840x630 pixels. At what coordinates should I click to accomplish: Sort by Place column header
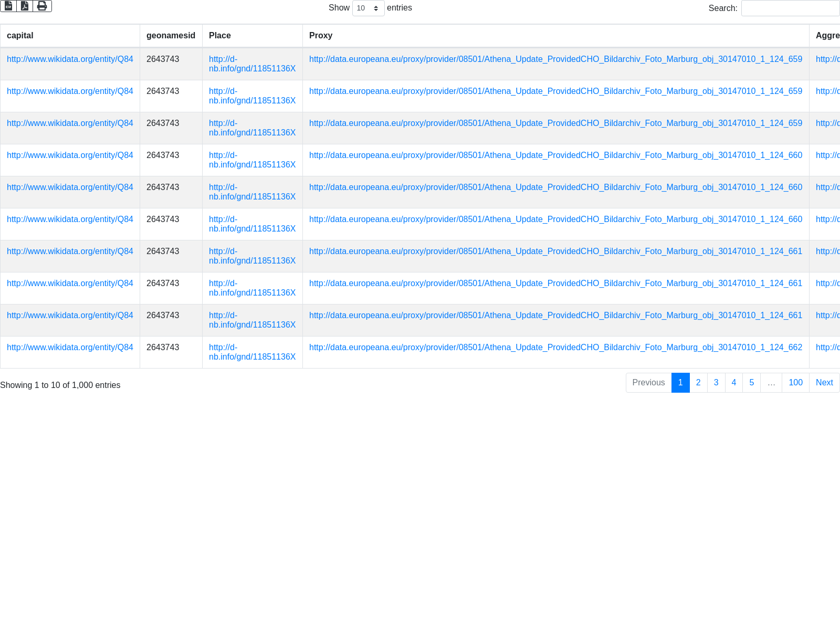pos(220,36)
